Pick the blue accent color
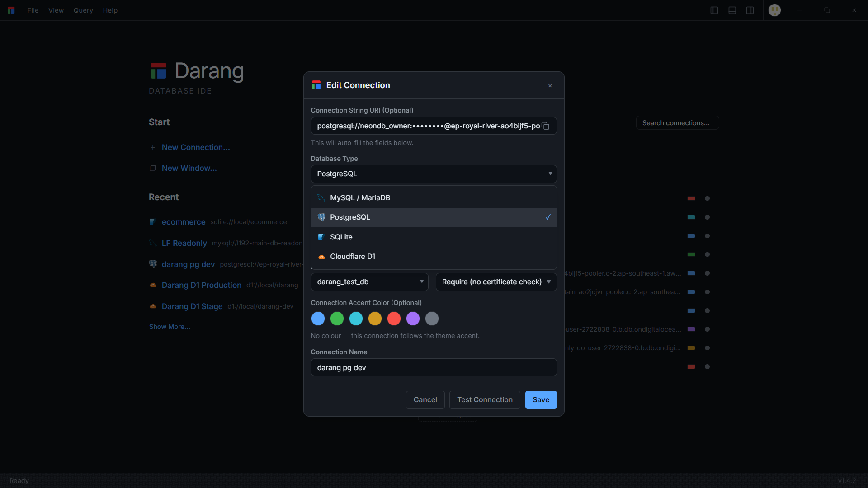 click(318, 319)
